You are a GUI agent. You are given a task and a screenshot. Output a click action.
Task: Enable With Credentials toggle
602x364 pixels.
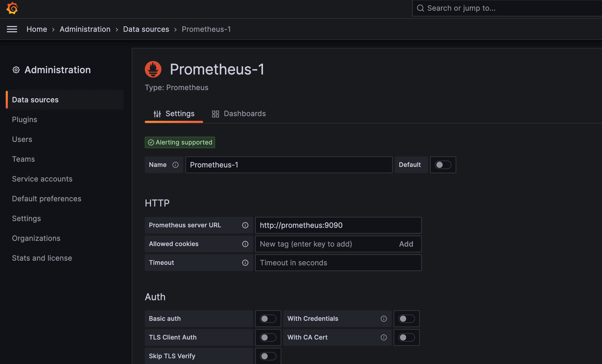(406, 319)
